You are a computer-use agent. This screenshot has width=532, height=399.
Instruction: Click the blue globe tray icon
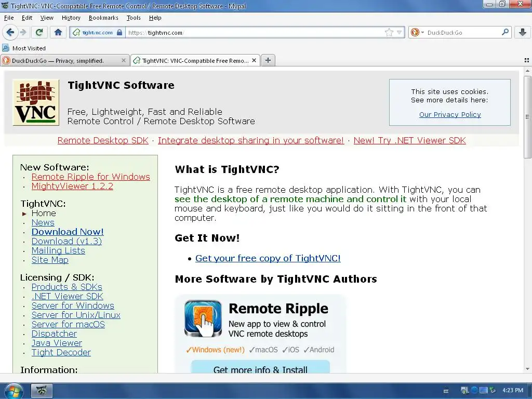(x=474, y=390)
